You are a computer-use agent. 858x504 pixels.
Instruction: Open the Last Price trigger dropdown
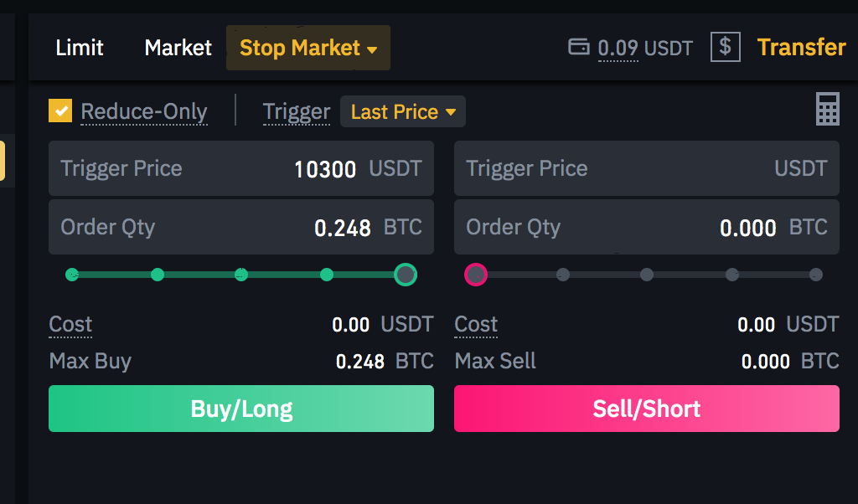(x=402, y=111)
